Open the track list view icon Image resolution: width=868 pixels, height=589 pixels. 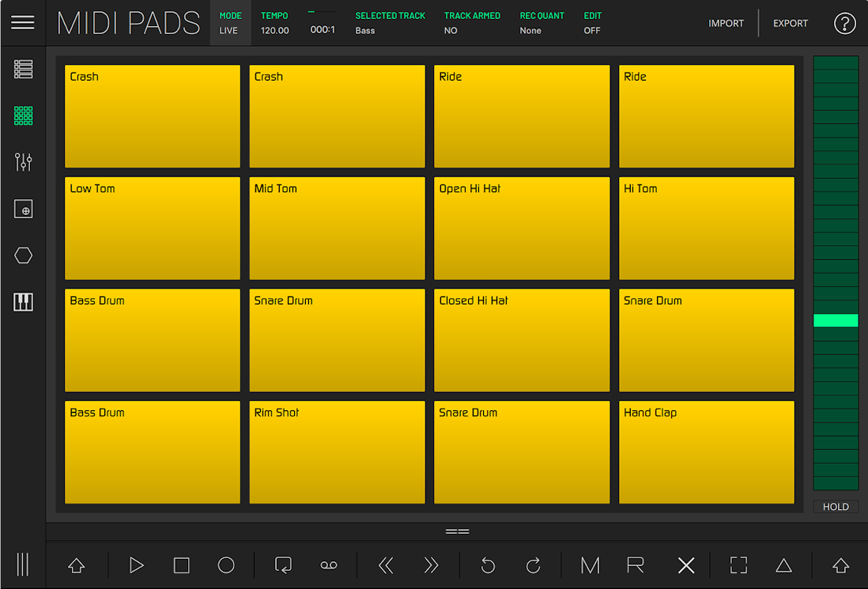tap(23, 70)
